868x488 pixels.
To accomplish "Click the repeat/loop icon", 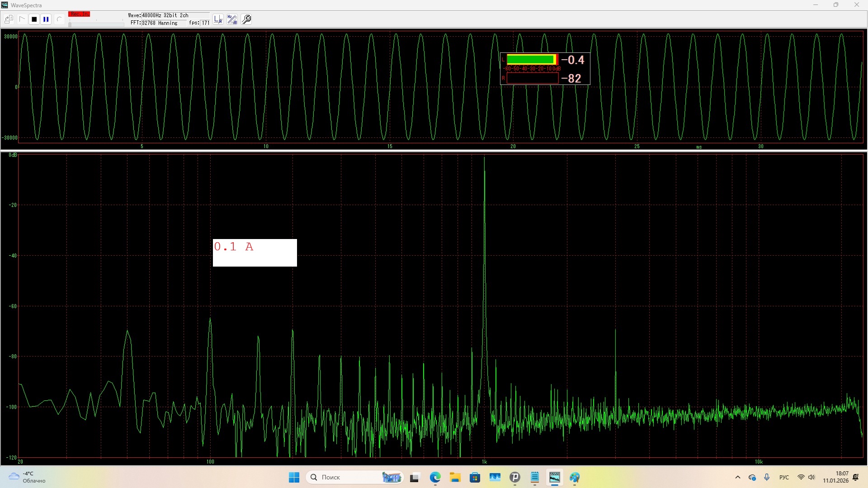I will [59, 19].
